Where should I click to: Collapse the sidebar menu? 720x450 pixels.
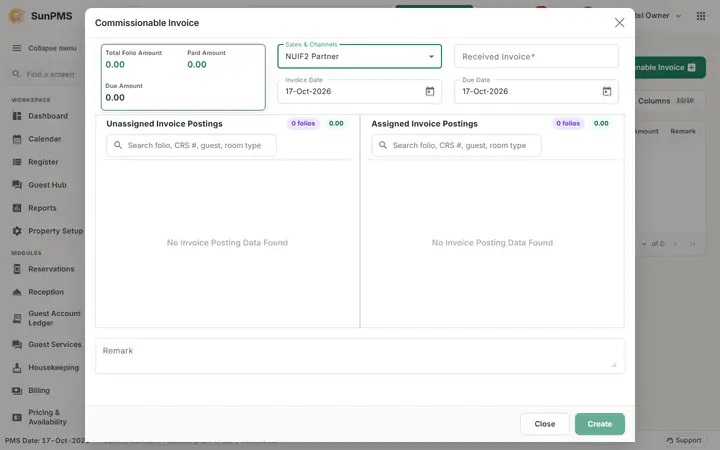[45, 48]
